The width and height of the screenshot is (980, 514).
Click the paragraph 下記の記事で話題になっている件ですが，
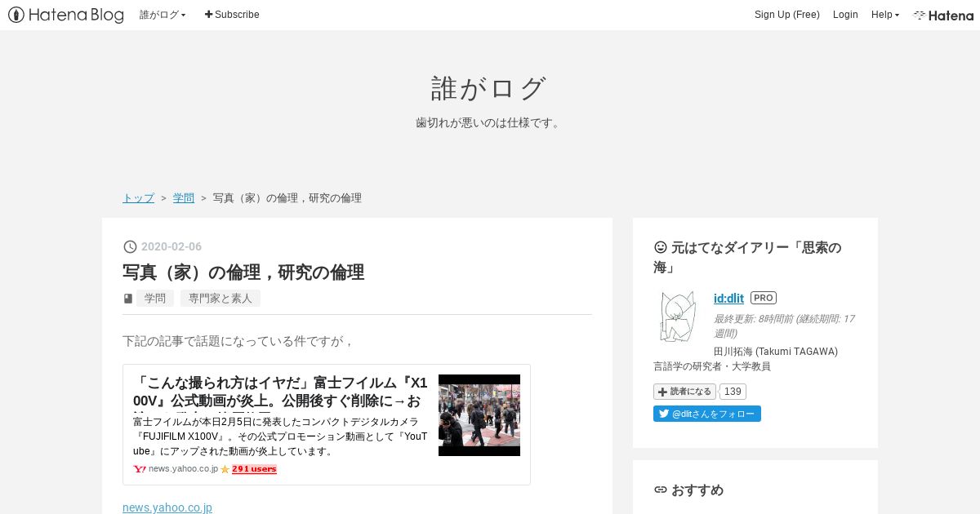pyautogui.click(x=238, y=341)
